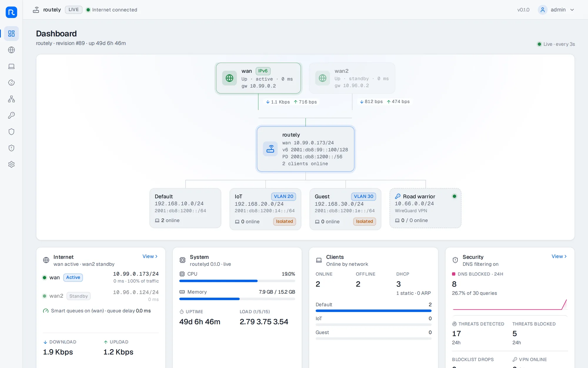Image resolution: width=588 pixels, height=368 pixels.
Task: Click 'Smart queues on (wan)' text
Action: [x=78, y=311]
